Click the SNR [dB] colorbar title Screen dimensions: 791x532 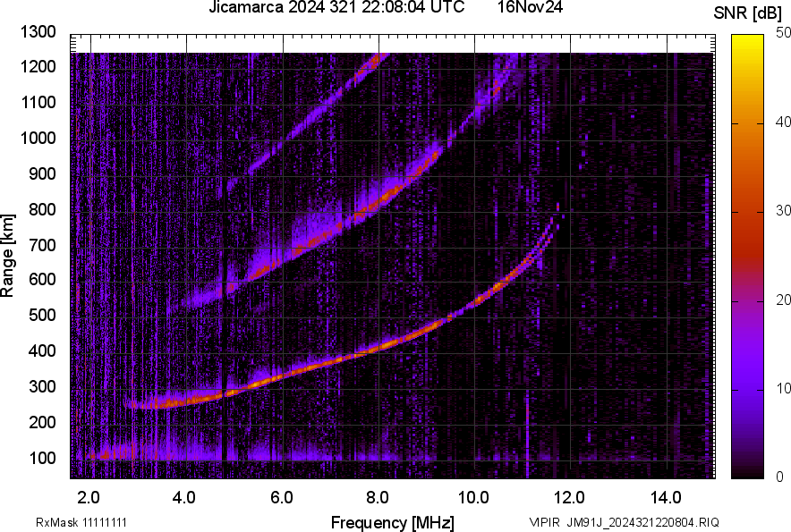tap(748, 13)
